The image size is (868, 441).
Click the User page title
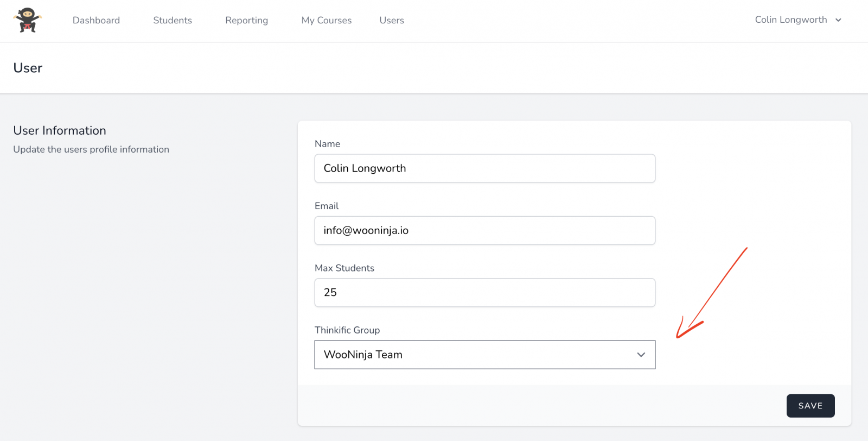point(28,68)
